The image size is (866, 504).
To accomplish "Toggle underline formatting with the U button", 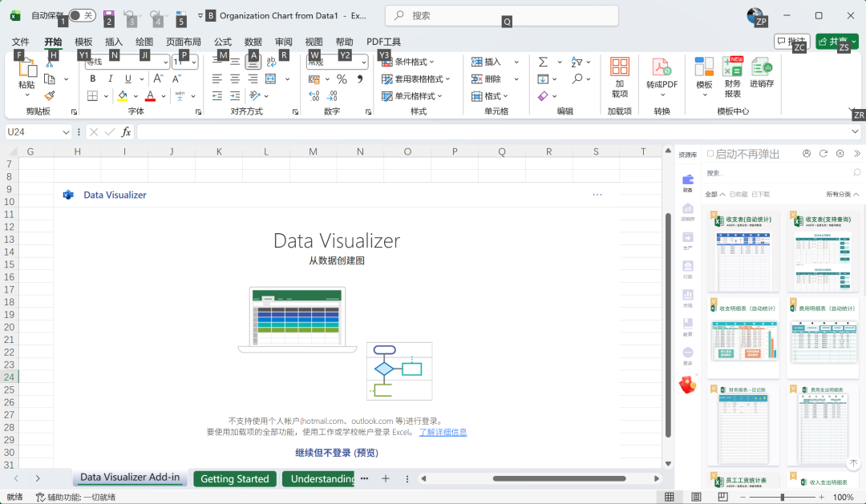I will point(128,79).
